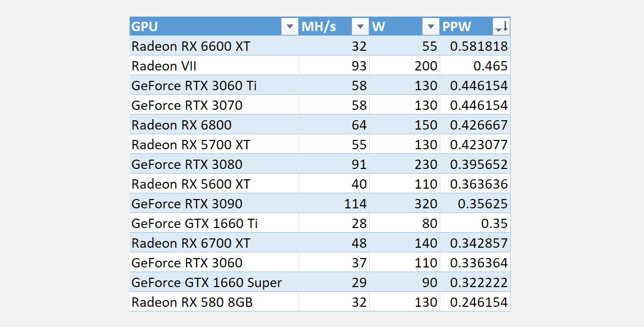Select the Radeon RX 5600 XT cell
The image size is (644, 327).
[x=214, y=184]
